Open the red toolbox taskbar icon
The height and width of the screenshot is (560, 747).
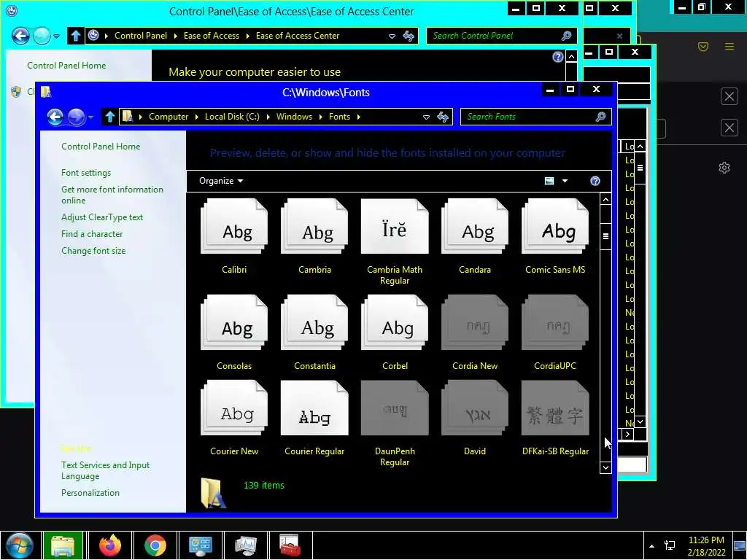tap(290, 545)
